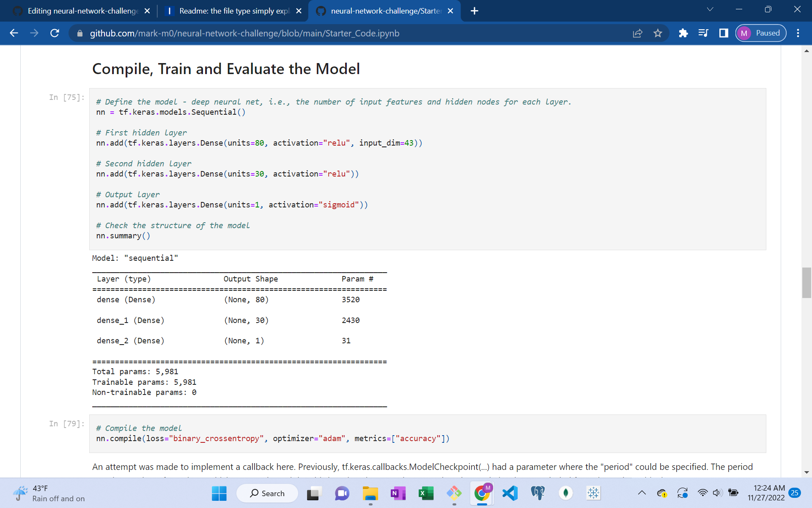Launch Visual Studio Code from the taskbar
The height and width of the screenshot is (508, 812).
(x=510, y=493)
